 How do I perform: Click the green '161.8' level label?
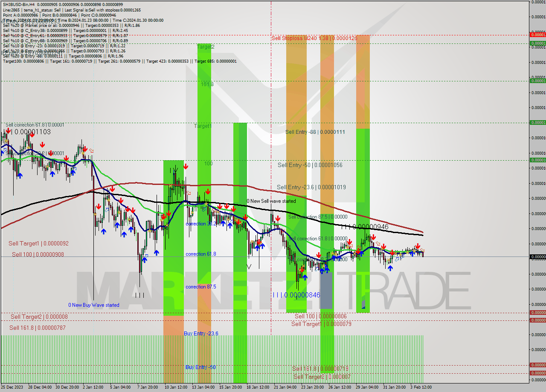tap(207, 84)
